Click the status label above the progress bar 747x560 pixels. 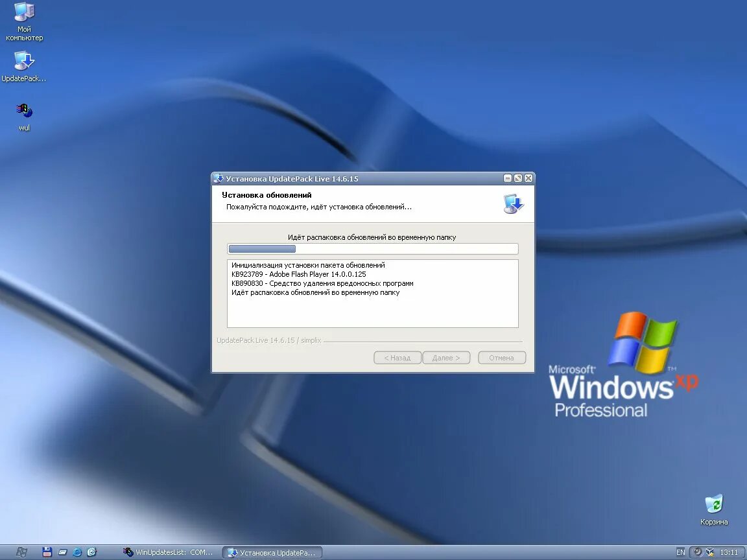372,237
